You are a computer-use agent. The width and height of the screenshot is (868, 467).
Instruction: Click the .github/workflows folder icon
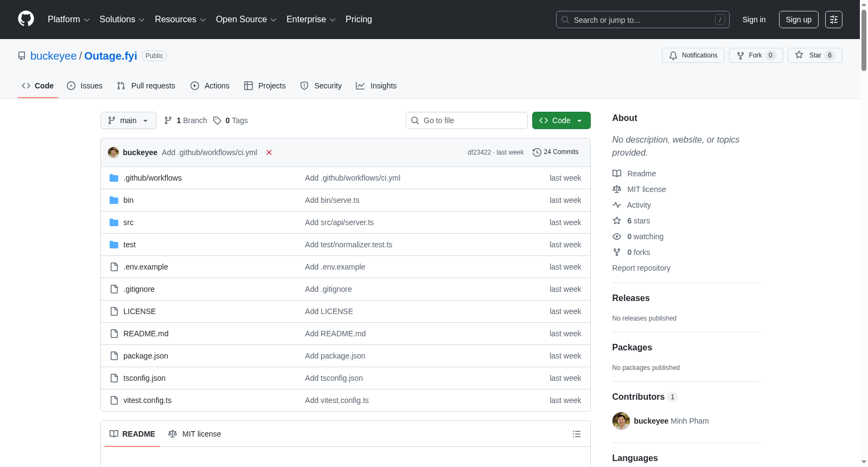[114, 178]
